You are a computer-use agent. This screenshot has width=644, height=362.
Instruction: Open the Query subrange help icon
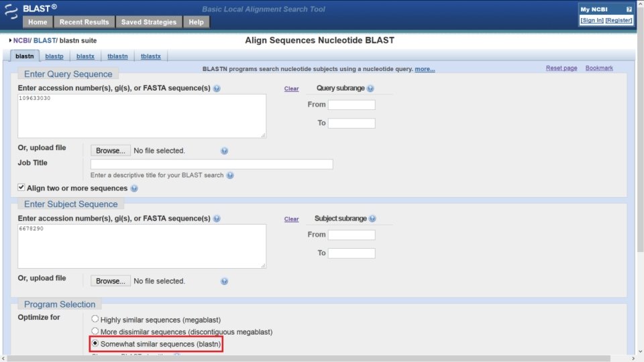click(370, 88)
